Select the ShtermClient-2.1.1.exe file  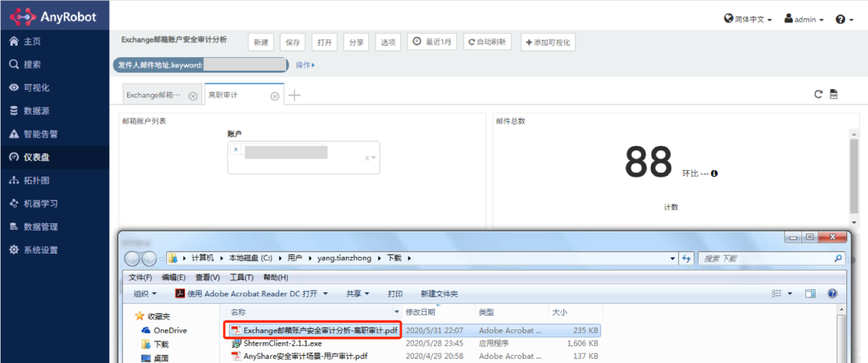(282, 343)
